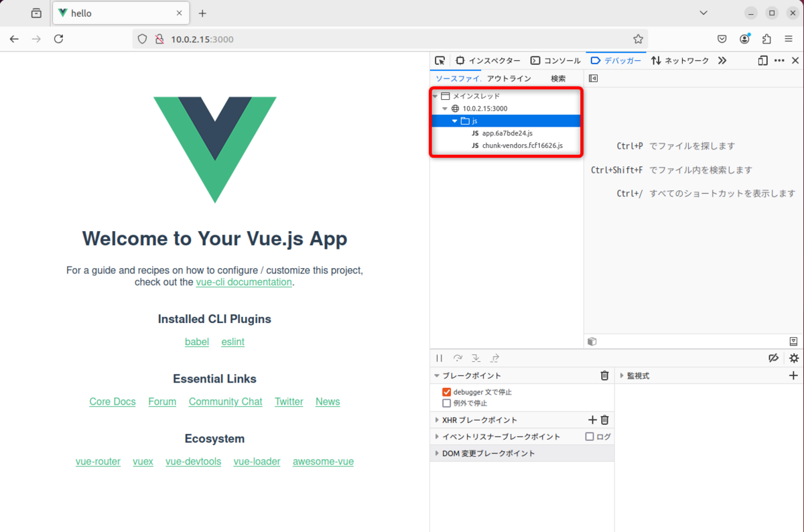Screen dimensions: 804x532
Task: Open the アウトライン sub-tab
Action: 509,78
